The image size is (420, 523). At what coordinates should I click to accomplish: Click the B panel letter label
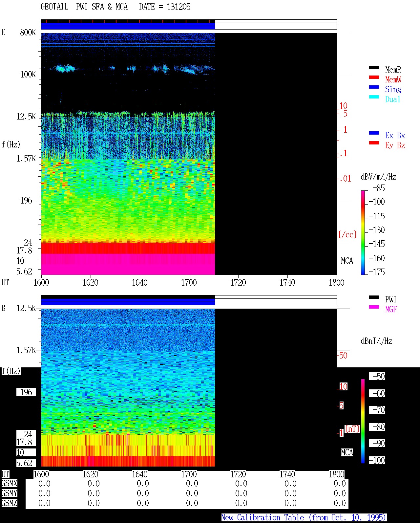3,308
